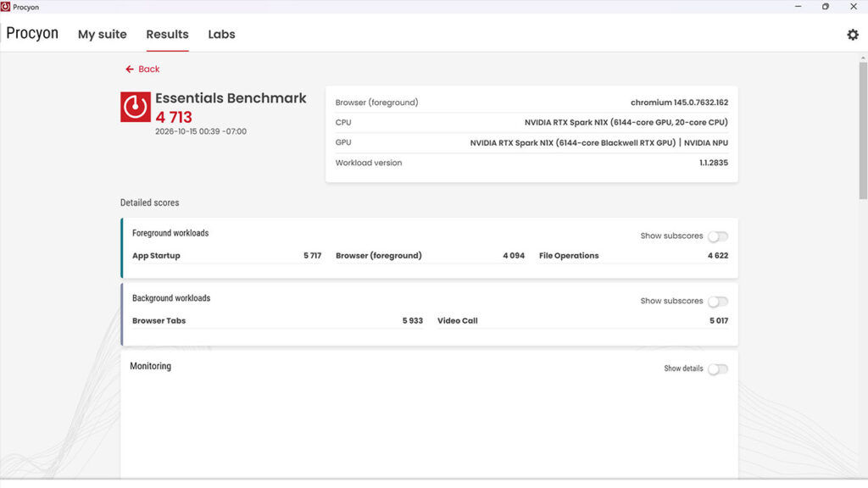The width and height of the screenshot is (868, 488).
Task: Click the App Startup score 5 717
Action: [312, 256]
